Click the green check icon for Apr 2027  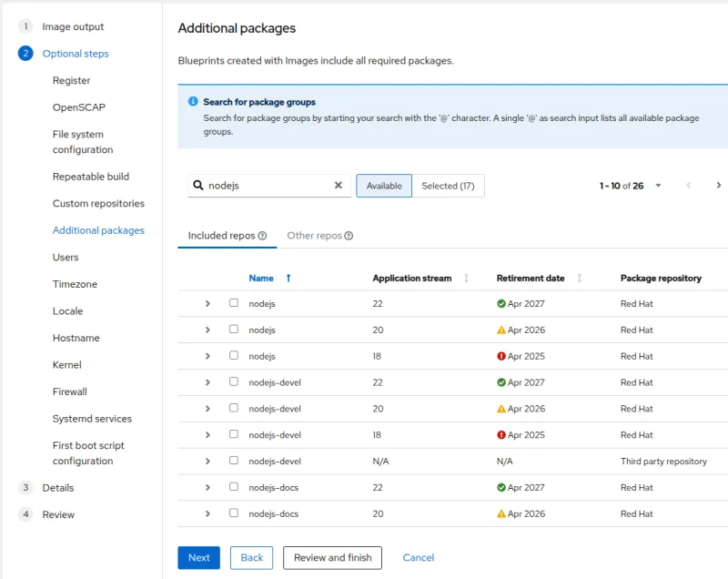click(502, 303)
